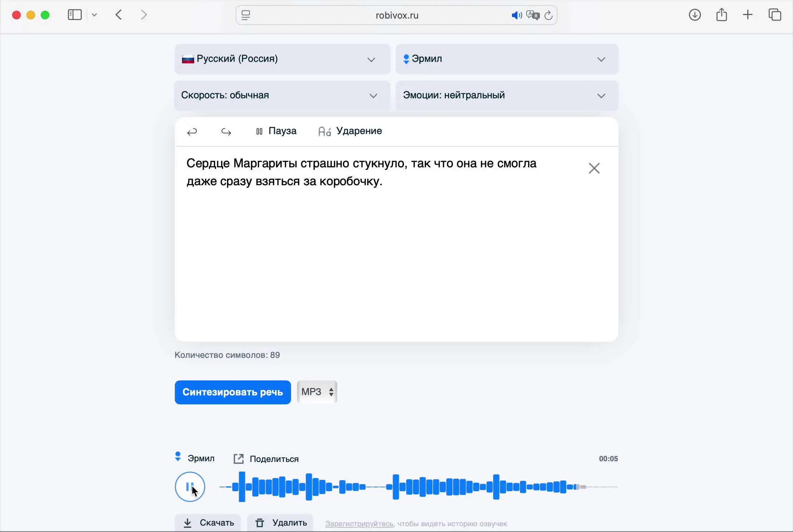Image resolution: width=793 pixels, height=532 pixels.
Task: Expand Скорость: обычная speed dropdown
Action: pyautogui.click(x=282, y=95)
